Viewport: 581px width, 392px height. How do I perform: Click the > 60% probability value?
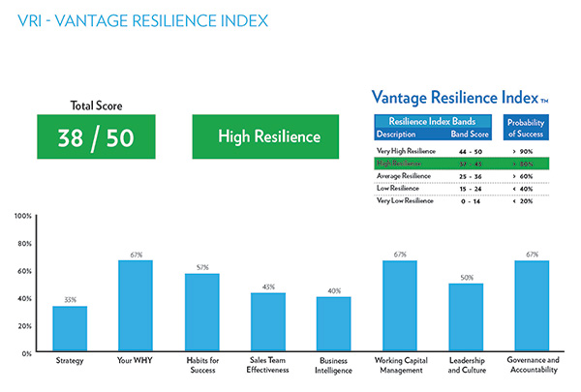point(523,176)
